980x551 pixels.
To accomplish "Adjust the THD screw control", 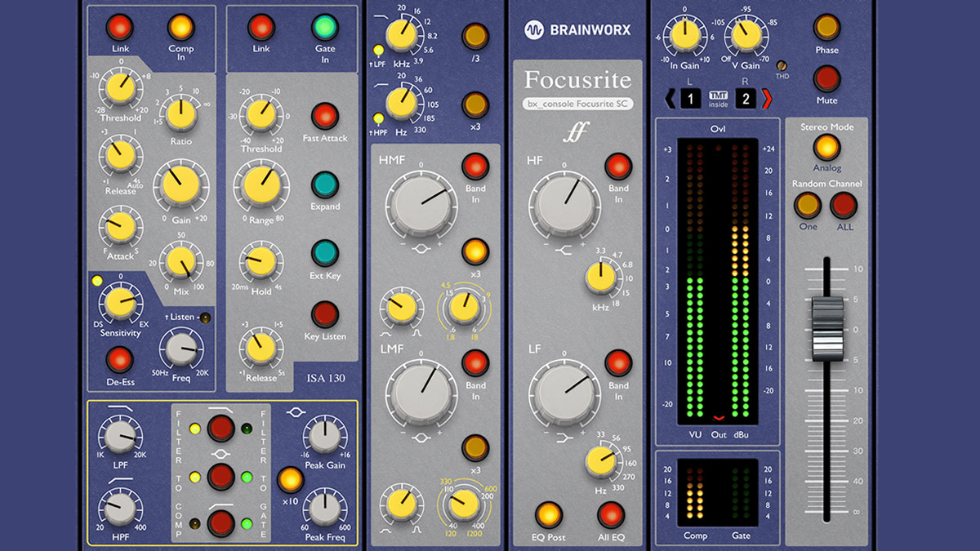I will pos(782,66).
